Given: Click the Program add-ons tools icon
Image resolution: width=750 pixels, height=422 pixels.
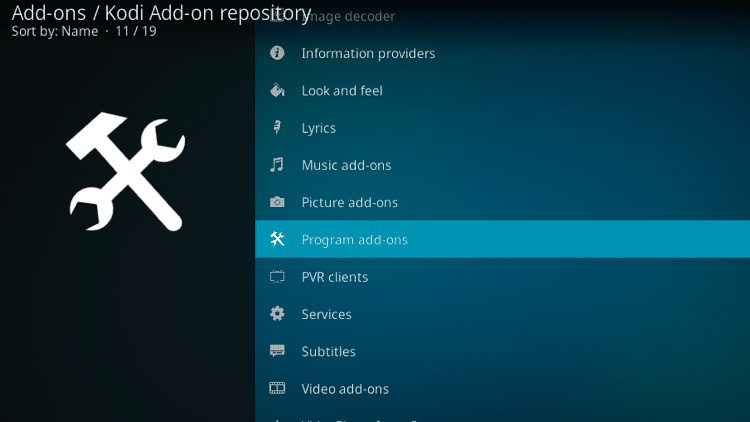Looking at the screenshot, I should click(x=278, y=240).
